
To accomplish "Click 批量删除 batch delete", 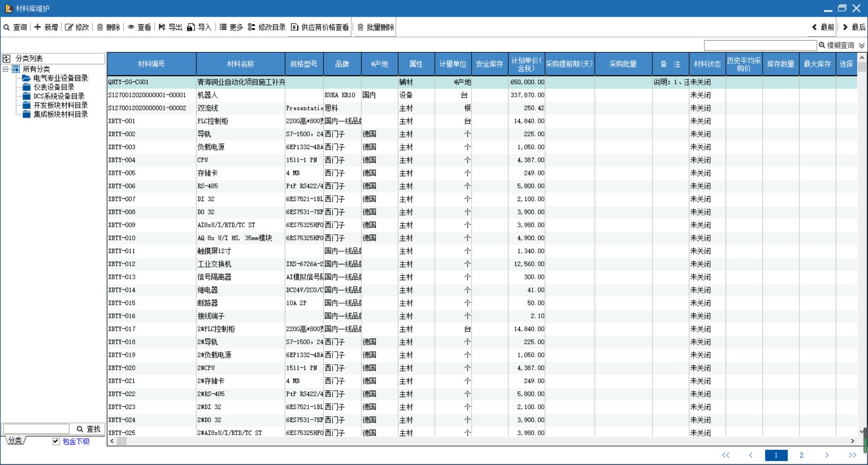I will click(x=375, y=28).
